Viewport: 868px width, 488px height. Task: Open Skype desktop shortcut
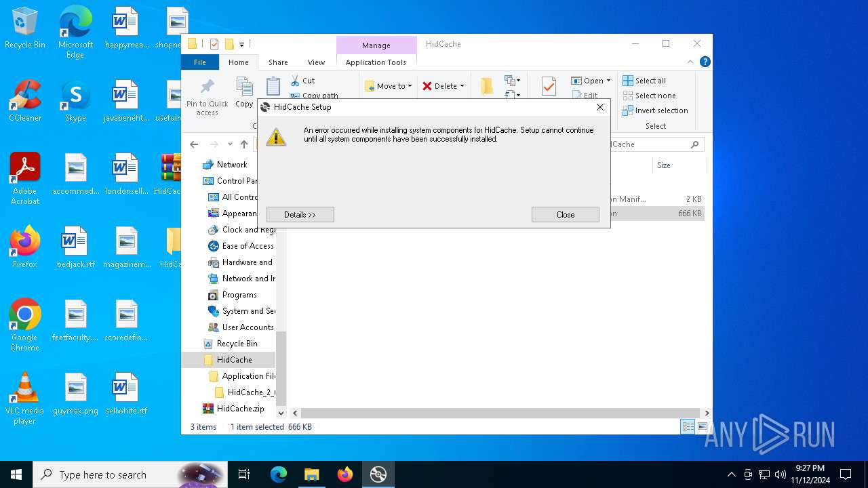pyautogui.click(x=75, y=102)
